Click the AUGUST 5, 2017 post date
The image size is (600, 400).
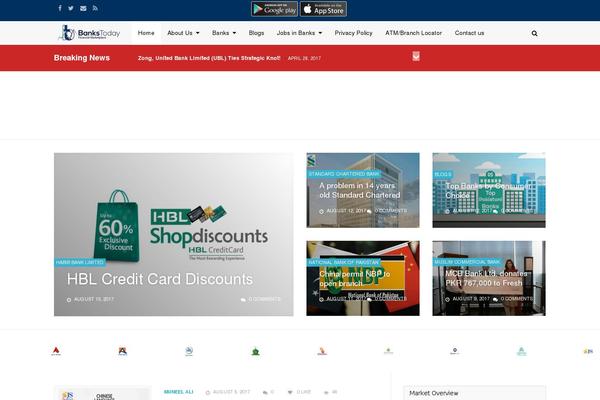231,392
